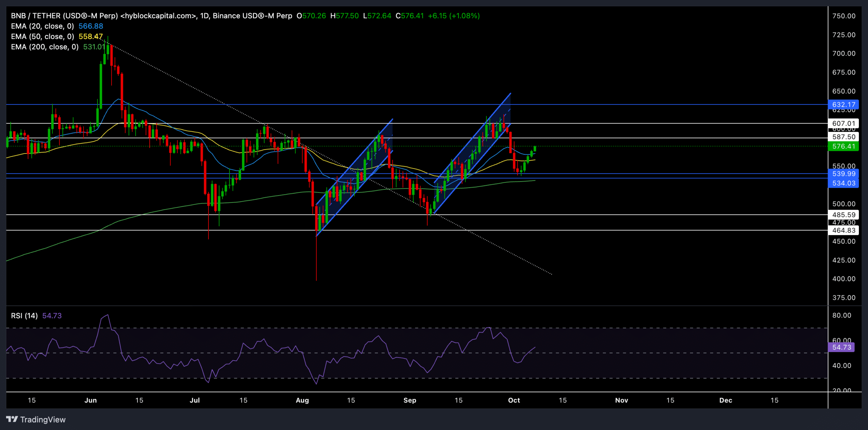Click the 750.00 price axis label
The height and width of the screenshot is (430, 868).
click(844, 16)
